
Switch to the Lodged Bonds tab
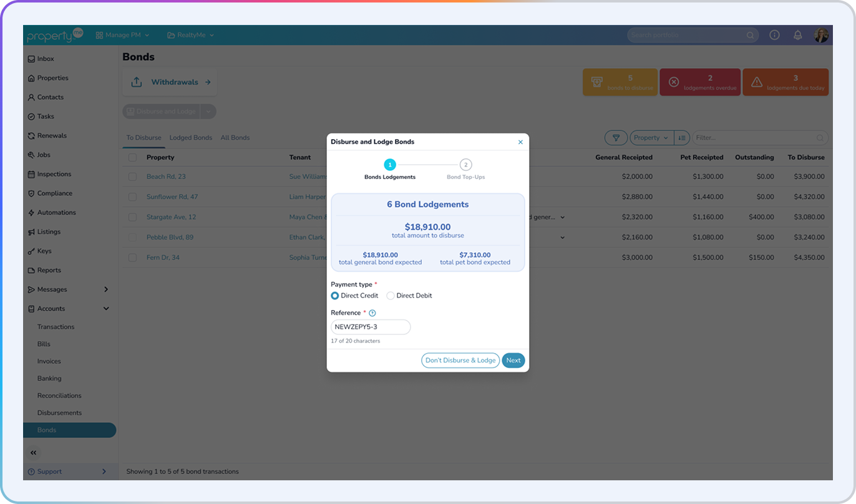point(191,138)
